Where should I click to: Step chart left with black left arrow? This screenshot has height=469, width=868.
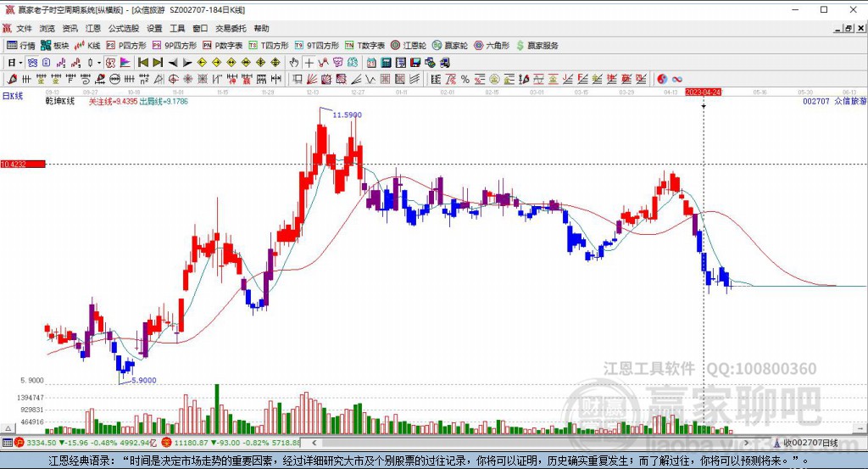pyautogui.click(x=173, y=63)
